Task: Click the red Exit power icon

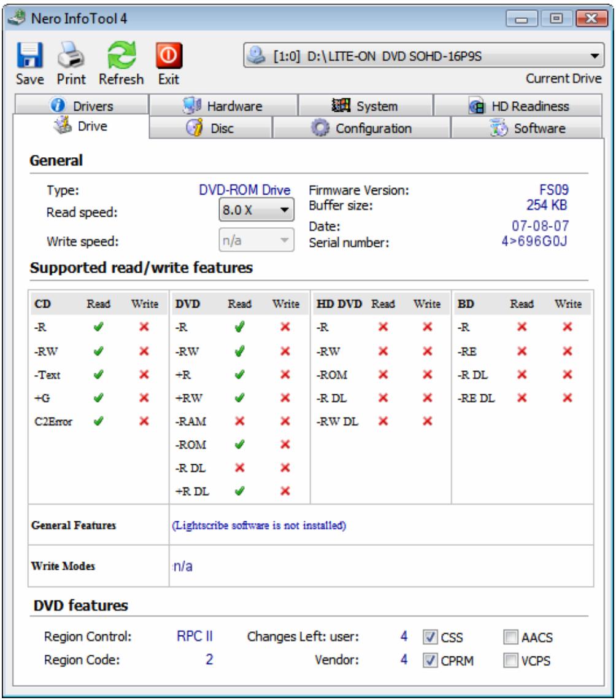Action: (x=169, y=55)
